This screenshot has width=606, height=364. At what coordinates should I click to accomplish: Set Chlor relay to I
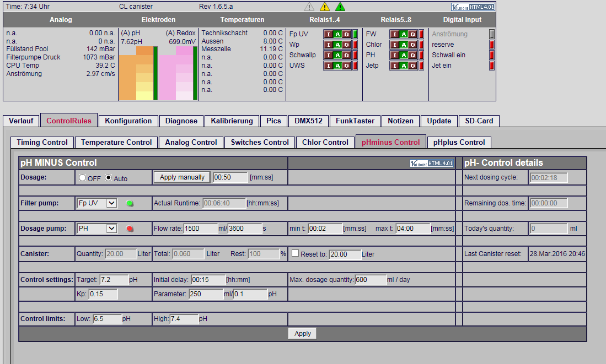pos(395,45)
